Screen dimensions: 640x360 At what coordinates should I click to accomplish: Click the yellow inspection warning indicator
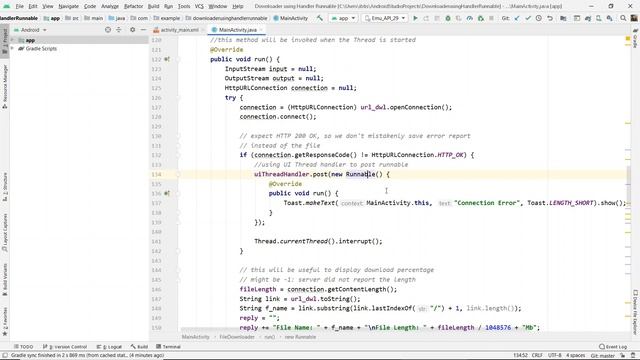pos(628,39)
